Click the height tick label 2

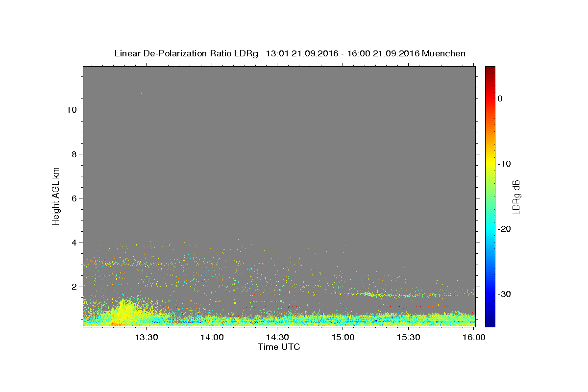[x=73, y=287]
